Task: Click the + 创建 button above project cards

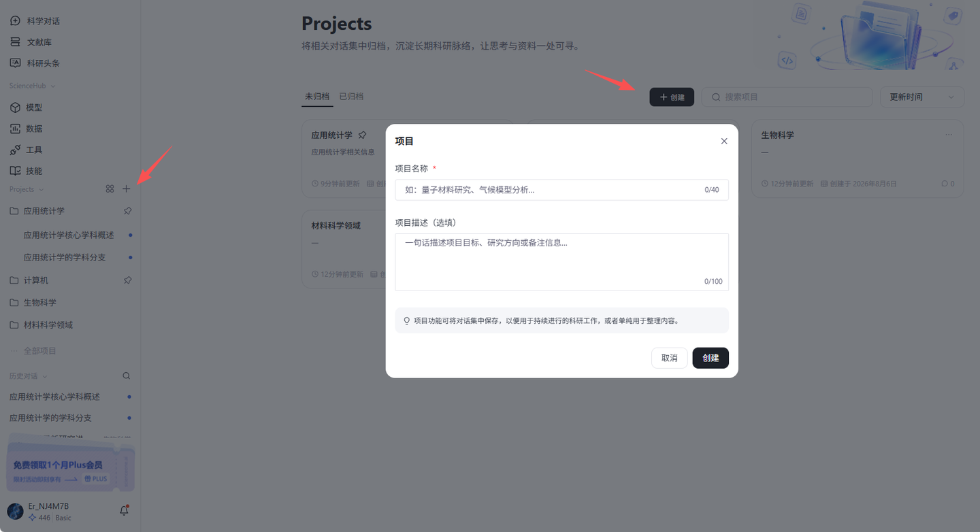Action: point(672,97)
